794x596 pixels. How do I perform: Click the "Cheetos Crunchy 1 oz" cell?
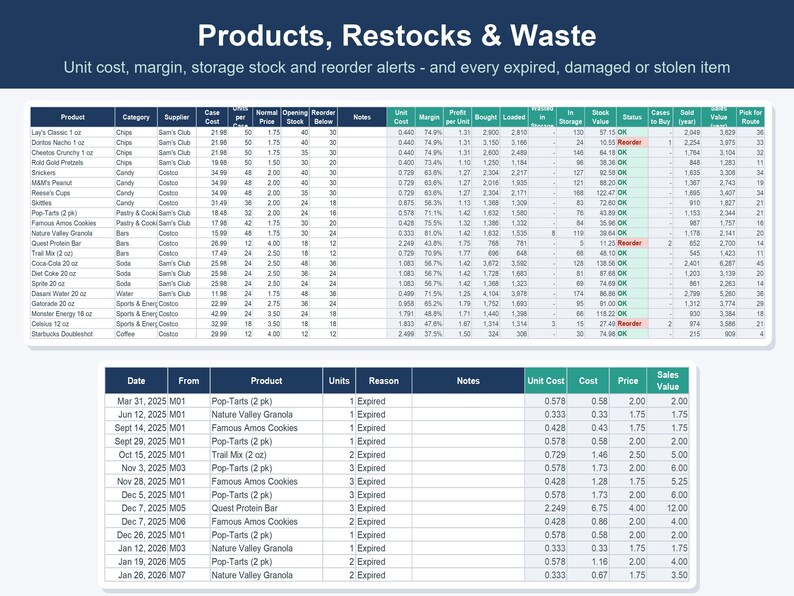(x=72, y=153)
